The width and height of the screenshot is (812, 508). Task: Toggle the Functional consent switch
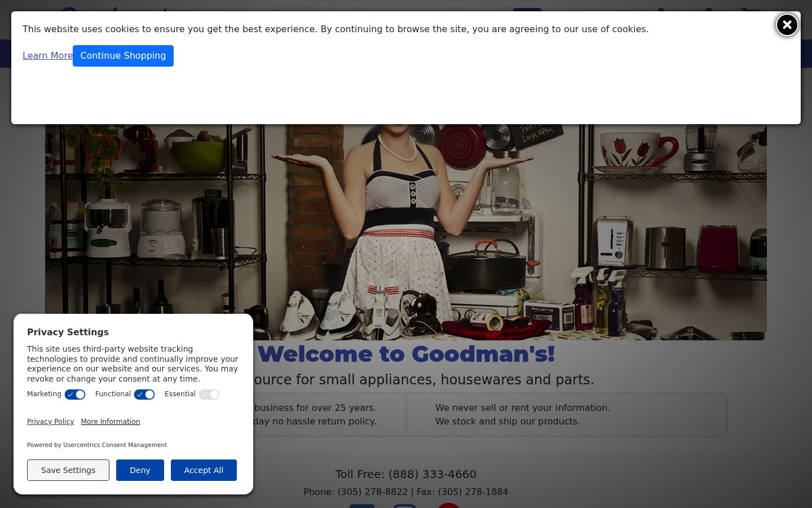144,395
